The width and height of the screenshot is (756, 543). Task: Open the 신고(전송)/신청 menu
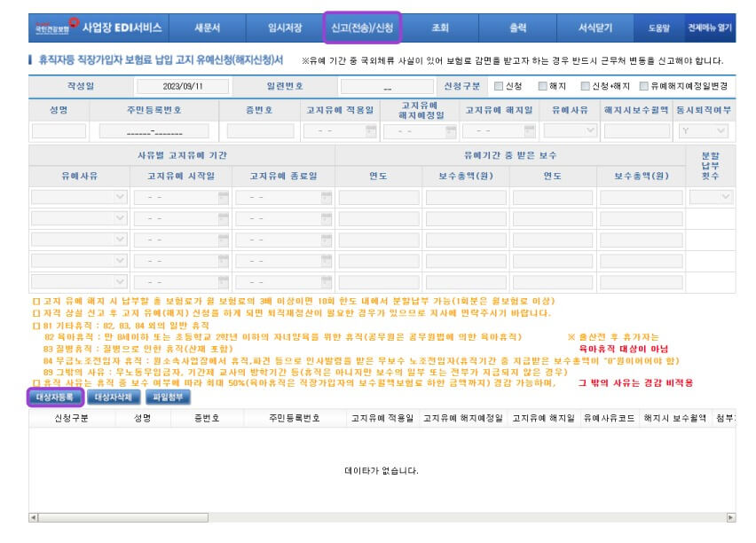coord(362,28)
